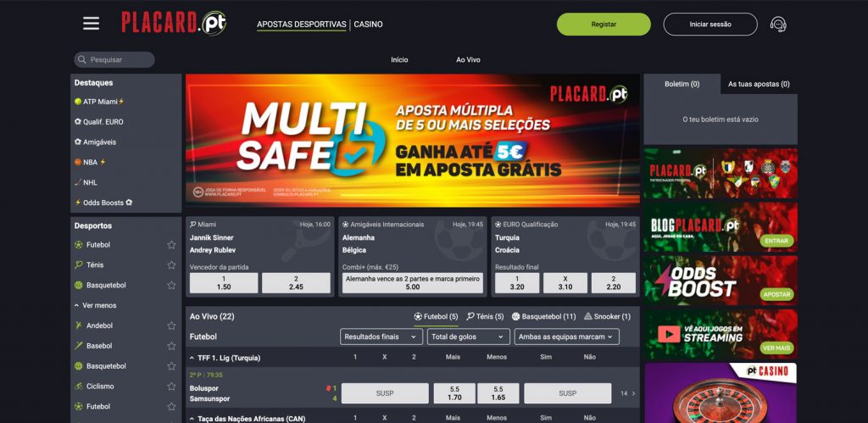This screenshot has width=868, height=423.
Task: Click the Pesquisar search field
Action: pos(114,60)
